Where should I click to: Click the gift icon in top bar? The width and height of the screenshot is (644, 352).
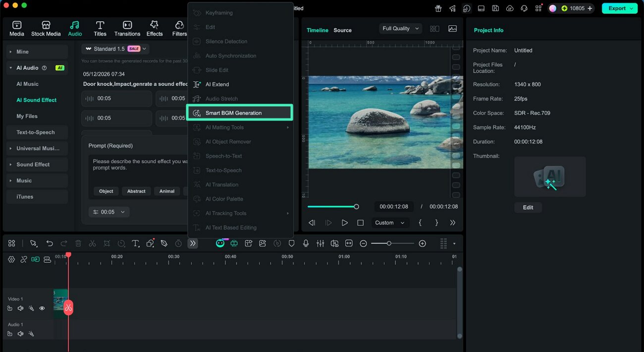coord(438,8)
